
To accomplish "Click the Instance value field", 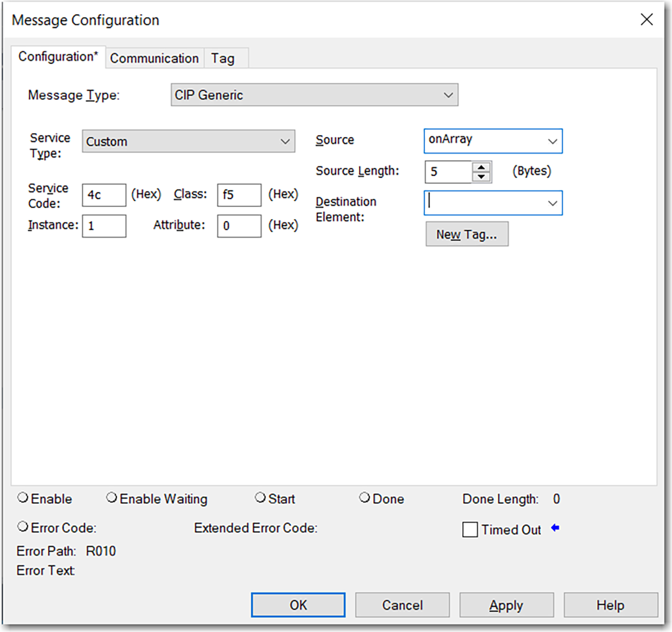I will pos(104,225).
